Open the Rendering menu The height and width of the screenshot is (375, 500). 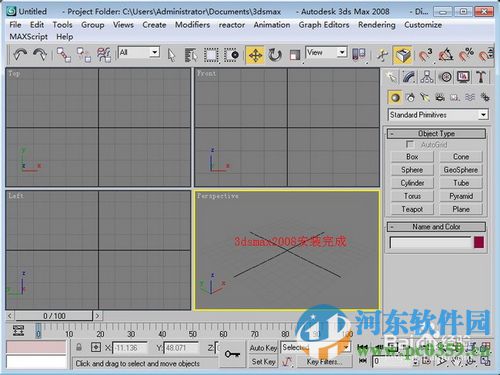coord(377,25)
